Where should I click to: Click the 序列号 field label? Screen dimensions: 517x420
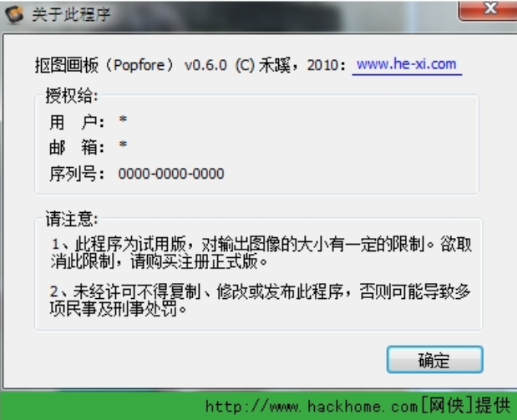[x=77, y=174]
